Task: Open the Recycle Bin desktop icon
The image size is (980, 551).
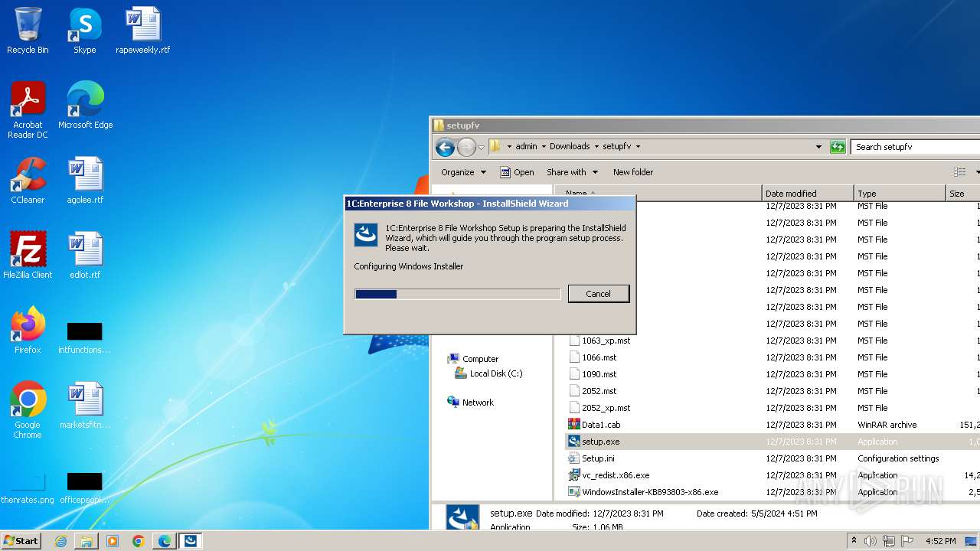Action: pyautogui.click(x=28, y=31)
